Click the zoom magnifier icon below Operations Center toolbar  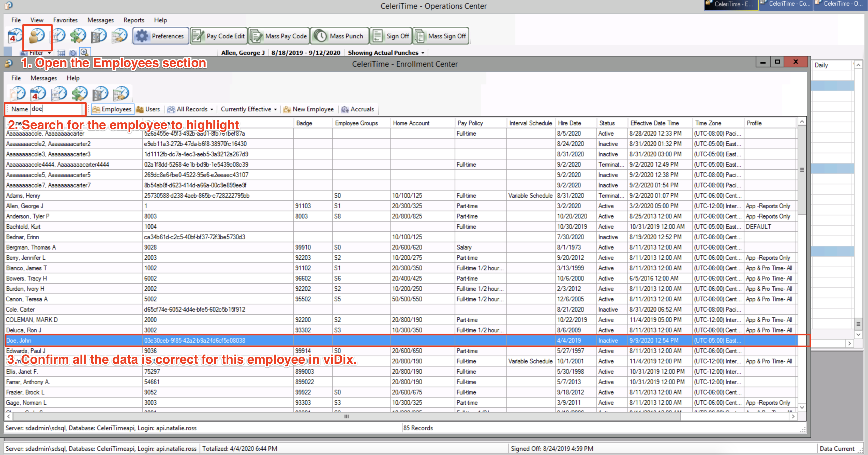pos(84,52)
